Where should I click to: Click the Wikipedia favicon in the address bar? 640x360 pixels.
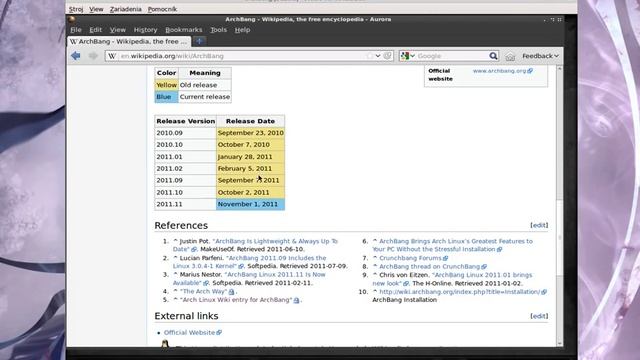click(112, 56)
